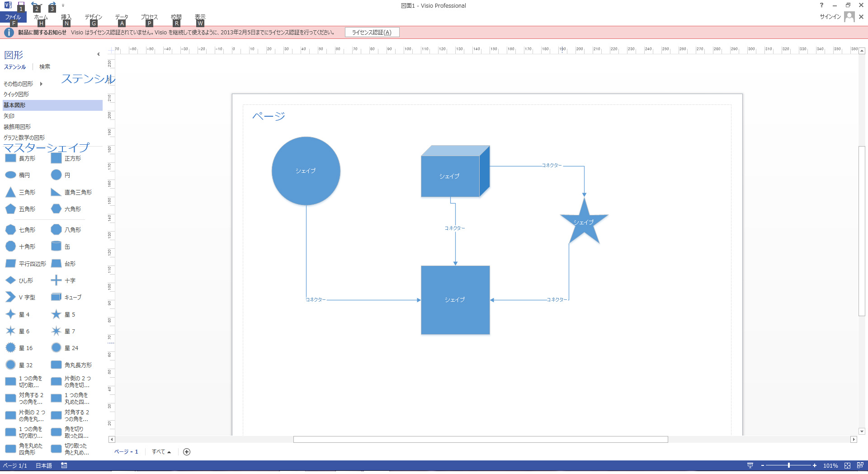Select the キューブ cube master shape

(x=66, y=297)
